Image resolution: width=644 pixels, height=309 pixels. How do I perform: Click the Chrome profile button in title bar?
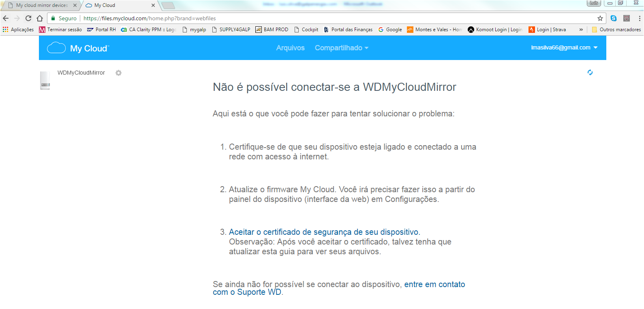point(594,3)
